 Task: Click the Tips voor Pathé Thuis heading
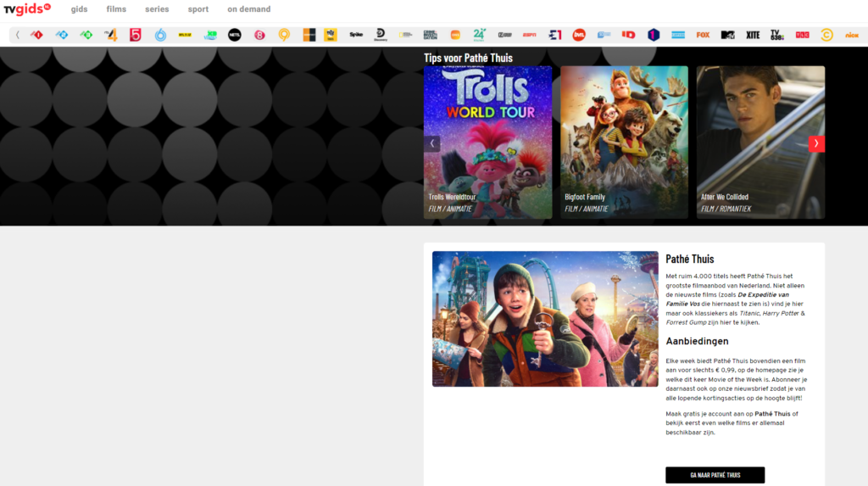click(468, 58)
